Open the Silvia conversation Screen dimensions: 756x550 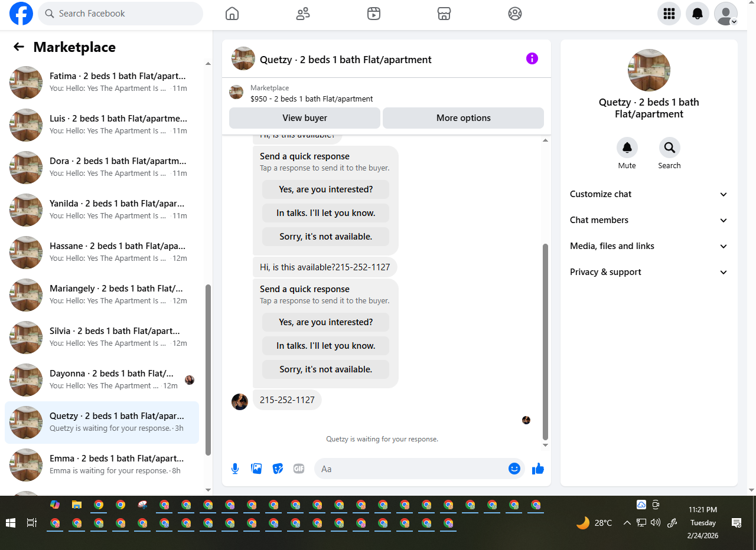(x=102, y=338)
